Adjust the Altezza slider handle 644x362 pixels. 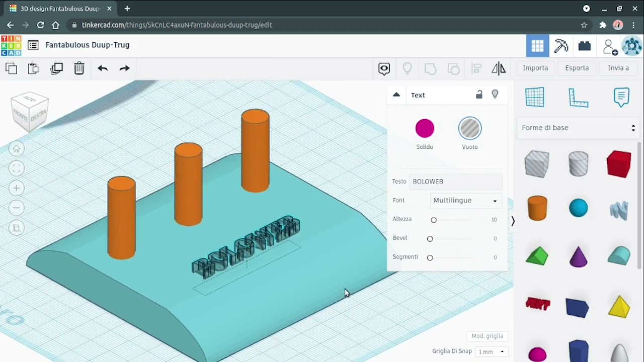[434, 220]
